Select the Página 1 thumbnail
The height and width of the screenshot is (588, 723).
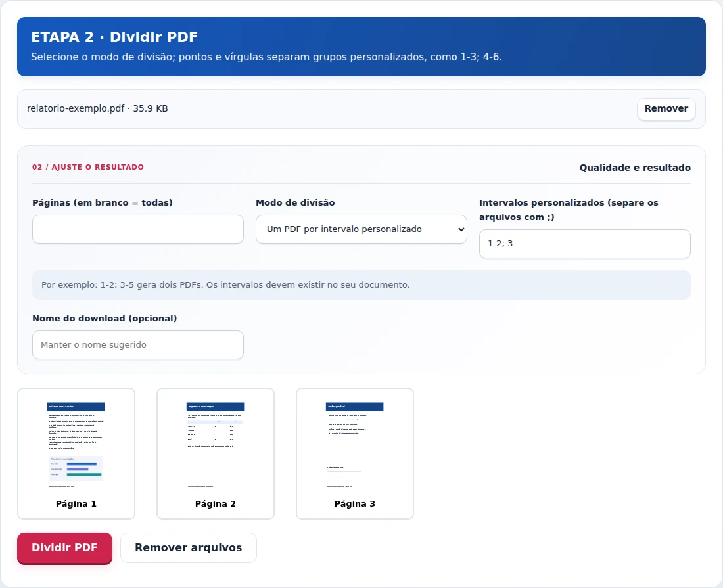click(76, 453)
